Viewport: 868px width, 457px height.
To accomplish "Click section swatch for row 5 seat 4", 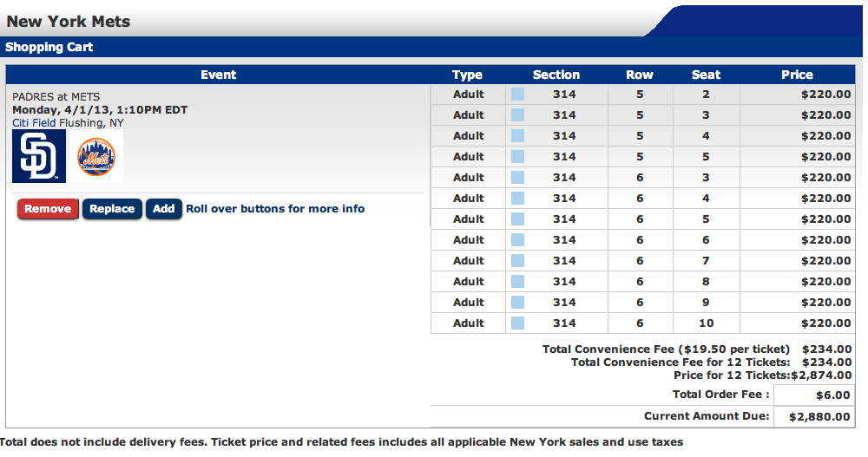I will (x=517, y=136).
